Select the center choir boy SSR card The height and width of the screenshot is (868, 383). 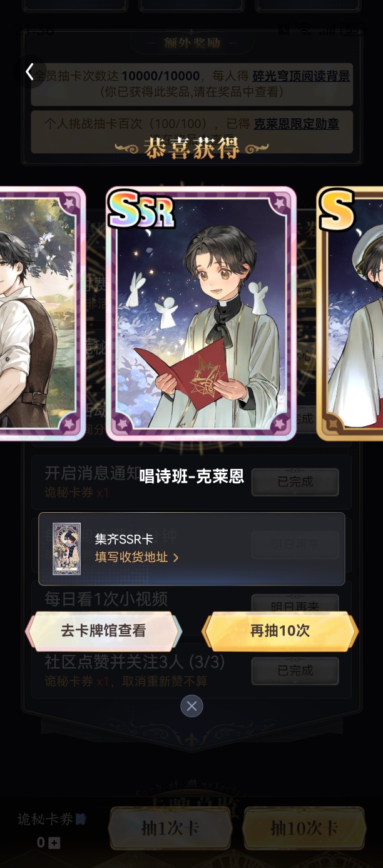(x=201, y=313)
